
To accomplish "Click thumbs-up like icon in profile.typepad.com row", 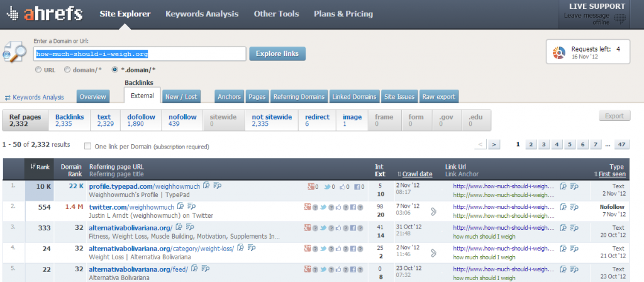I will click(x=343, y=186).
